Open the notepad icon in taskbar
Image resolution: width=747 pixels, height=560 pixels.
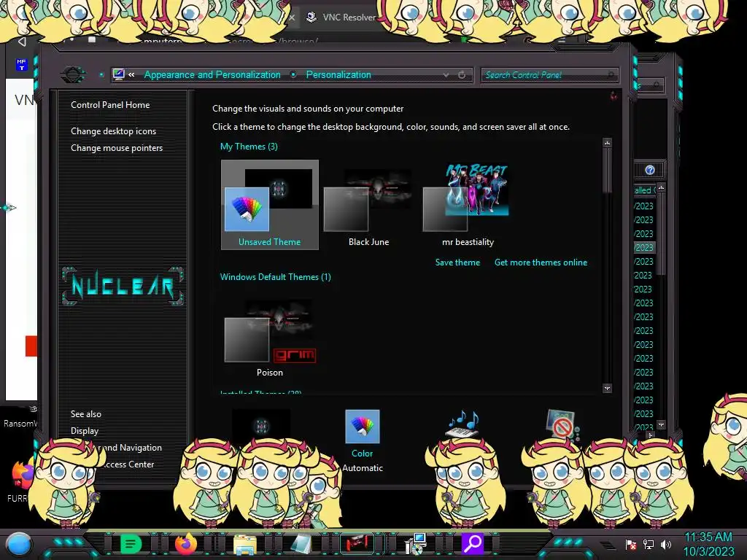click(x=301, y=544)
